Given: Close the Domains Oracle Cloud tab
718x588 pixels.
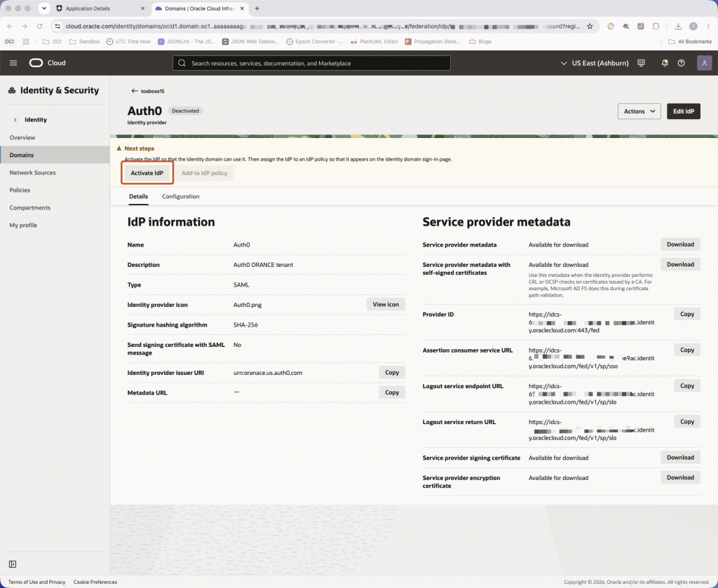Looking at the screenshot, I should click(242, 8).
